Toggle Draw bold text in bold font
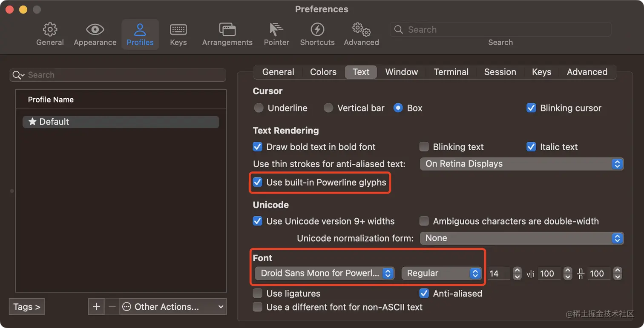Screen dimensions: 644x328 (257, 147)
